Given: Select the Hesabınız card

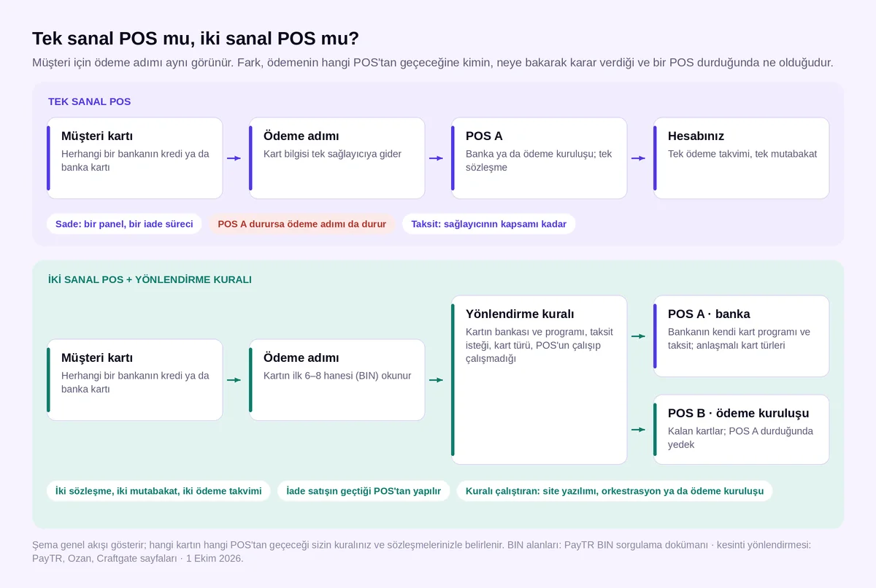Looking at the screenshot, I should [x=741, y=158].
